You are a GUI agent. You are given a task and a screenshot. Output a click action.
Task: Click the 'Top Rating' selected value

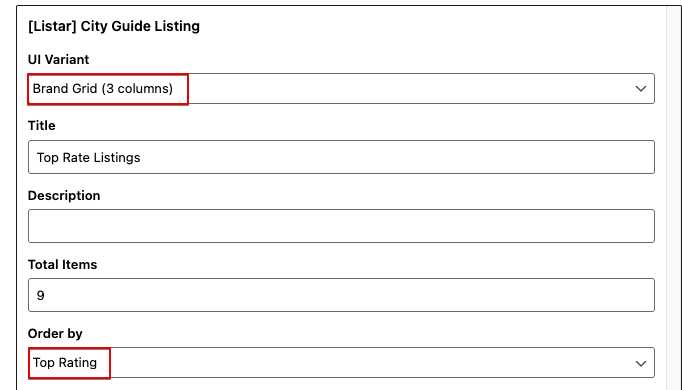point(65,363)
